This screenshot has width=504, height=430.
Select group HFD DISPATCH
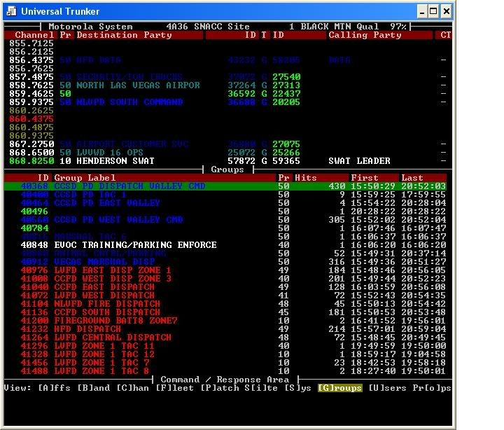(x=225, y=328)
